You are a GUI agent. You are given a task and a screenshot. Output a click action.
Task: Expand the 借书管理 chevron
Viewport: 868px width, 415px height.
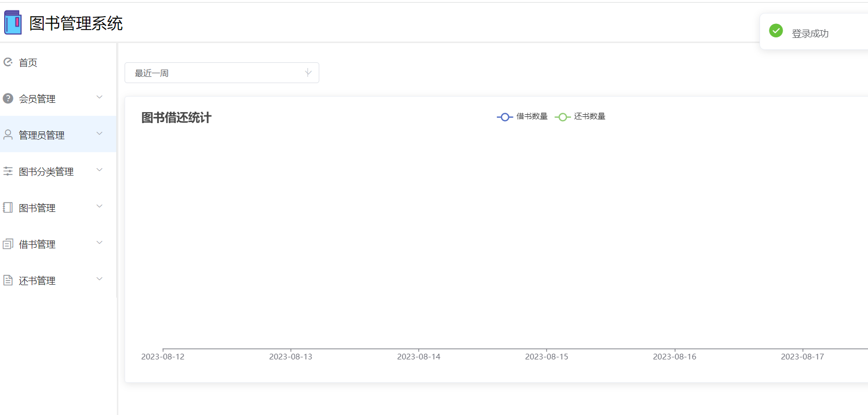100,243
